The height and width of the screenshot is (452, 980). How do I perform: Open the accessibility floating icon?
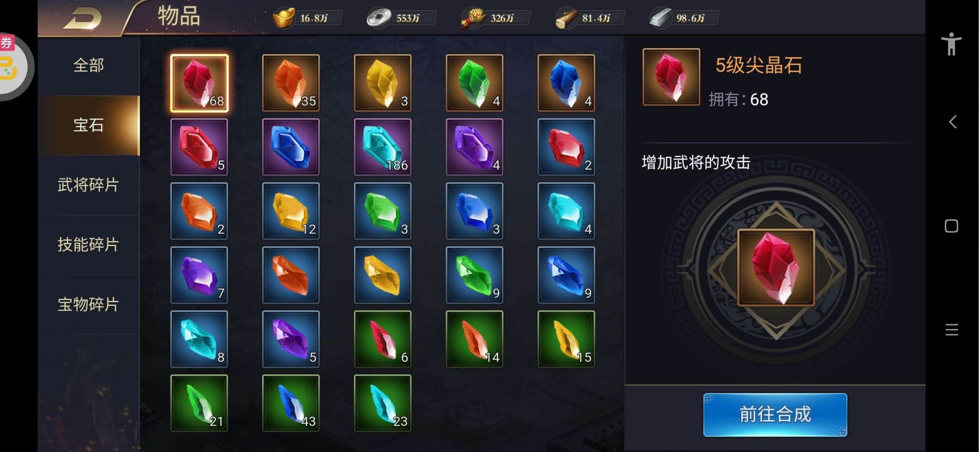pyautogui.click(x=952, y=44)
